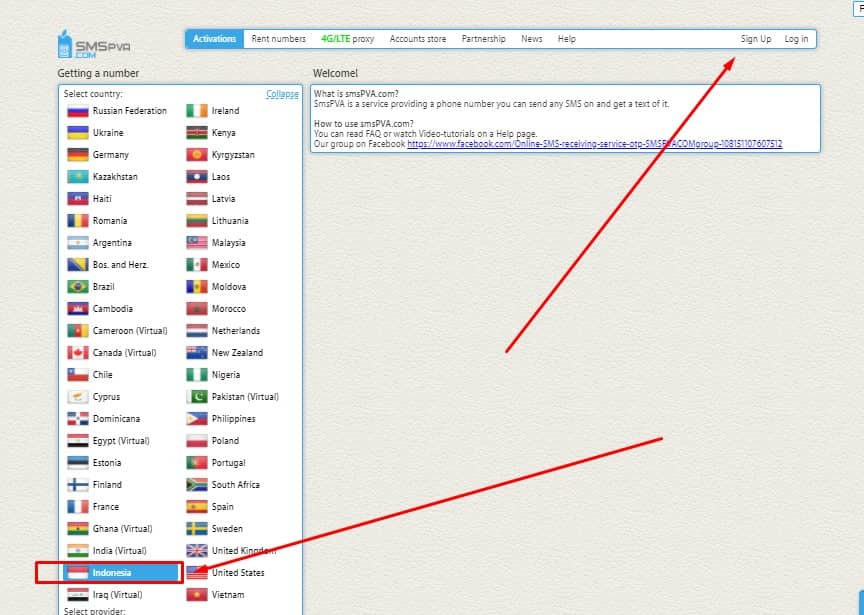Open the Partnership menu item

tap(483, 39)
